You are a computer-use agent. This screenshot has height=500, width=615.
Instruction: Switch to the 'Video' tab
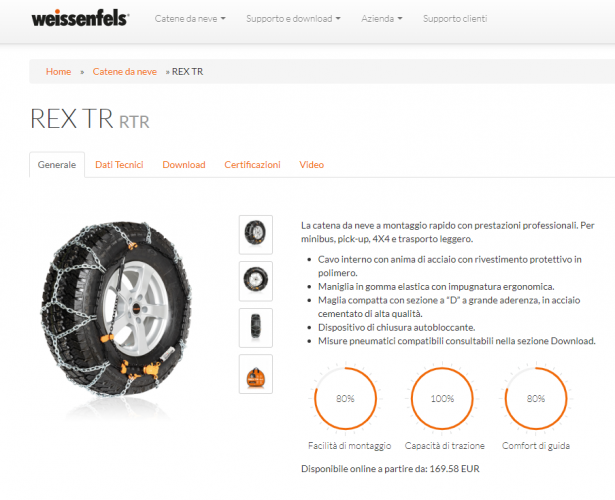pyautogui.click(x=311, y=165)
